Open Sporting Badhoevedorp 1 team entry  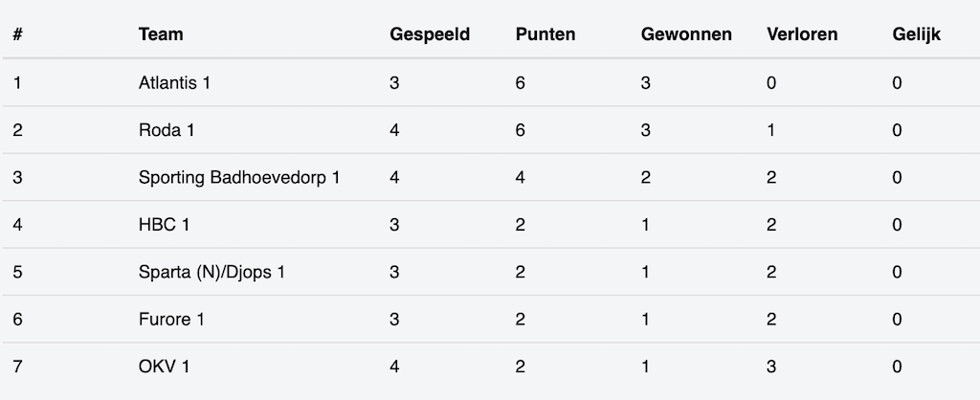pos(239,178)
